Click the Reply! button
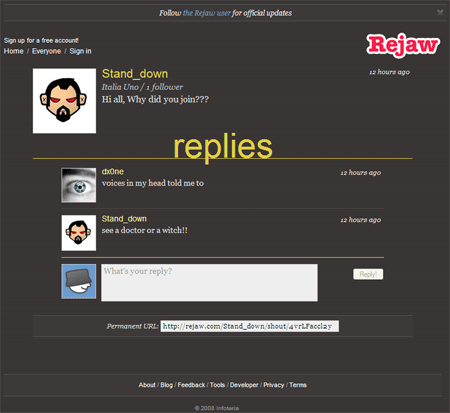The width and height of the screenshot is (450, 413). click(x=368, y=274)
